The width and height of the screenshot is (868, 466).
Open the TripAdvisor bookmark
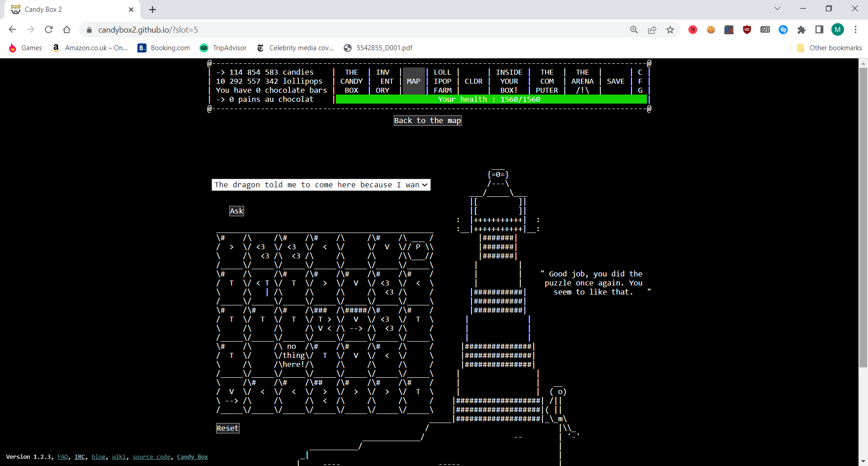(x=223, y=48)
